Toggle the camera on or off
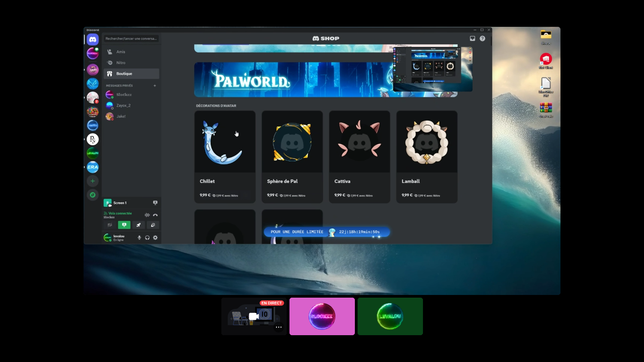 110,225
